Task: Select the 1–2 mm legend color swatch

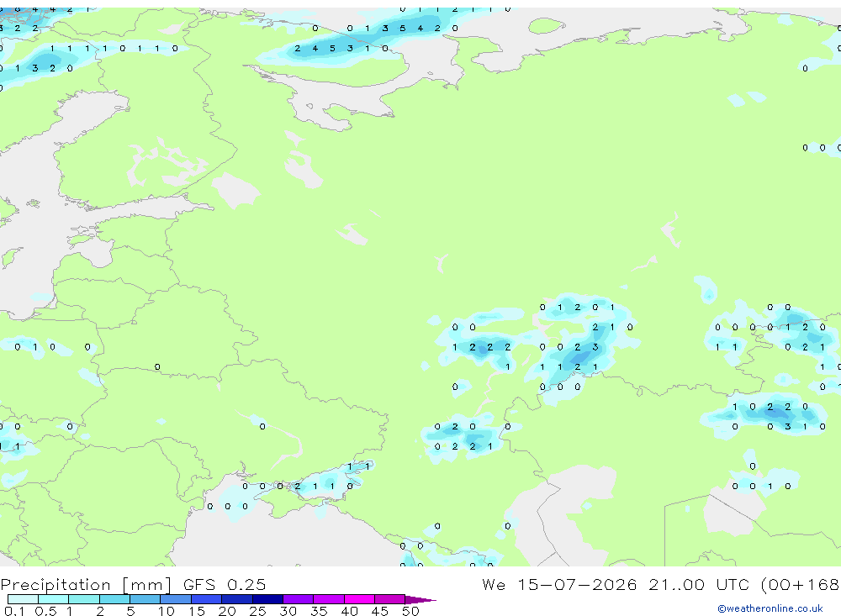Action: point(83,599)
